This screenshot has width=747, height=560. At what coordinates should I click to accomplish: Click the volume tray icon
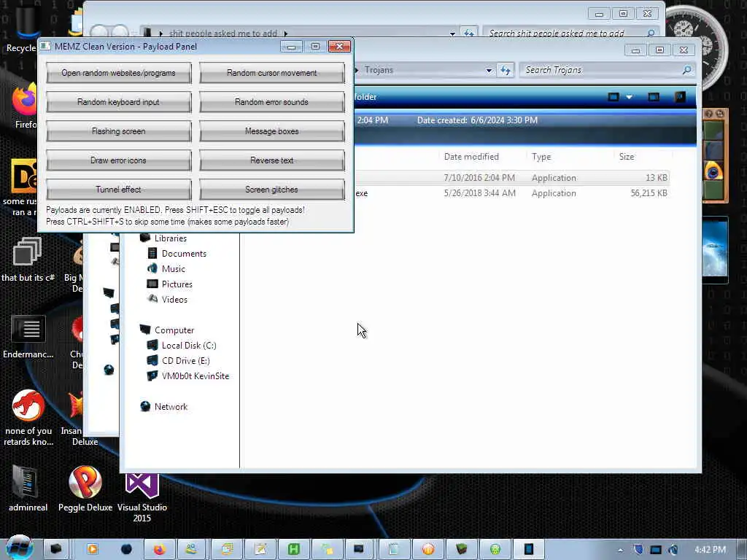(673, 550)
